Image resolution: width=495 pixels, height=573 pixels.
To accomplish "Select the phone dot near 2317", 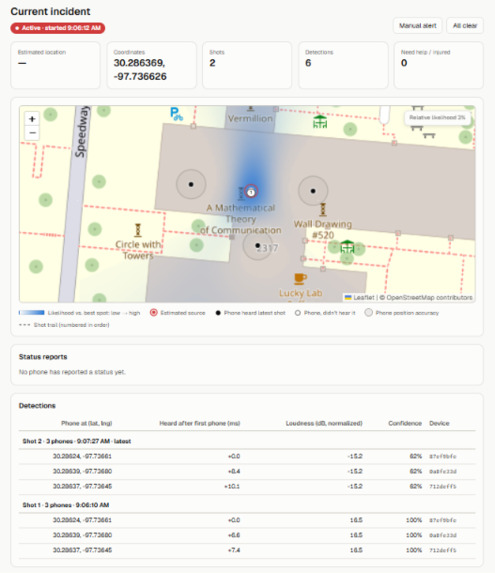I will click(258, 246).
